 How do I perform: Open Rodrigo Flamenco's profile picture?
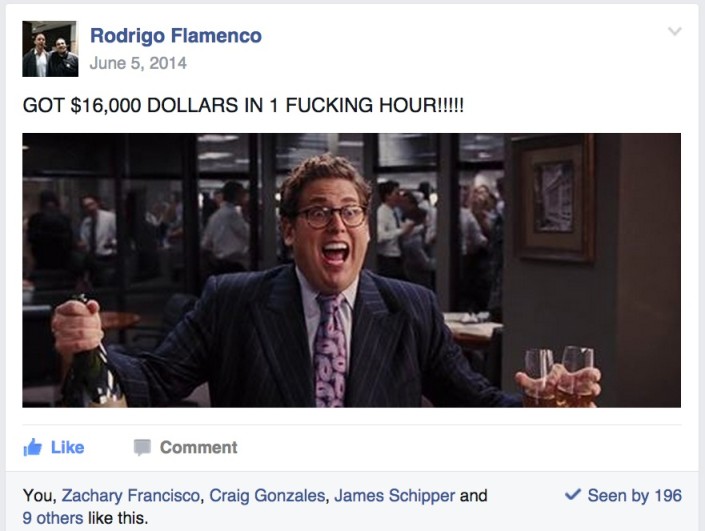(50, 49)
